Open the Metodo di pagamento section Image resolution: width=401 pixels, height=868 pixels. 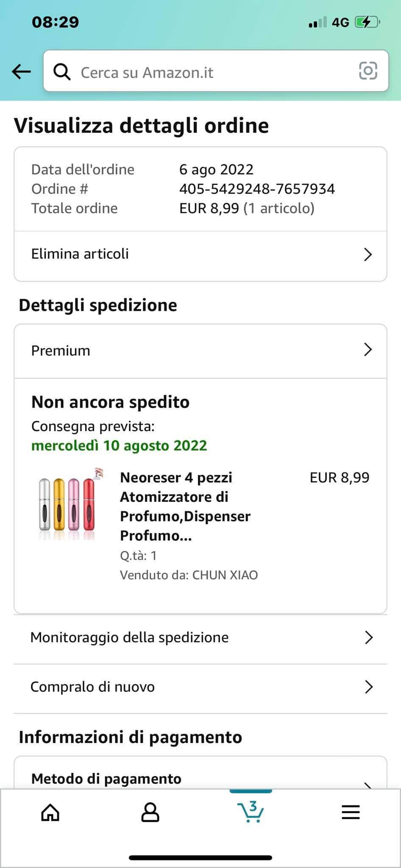click(x=106, y=779)
